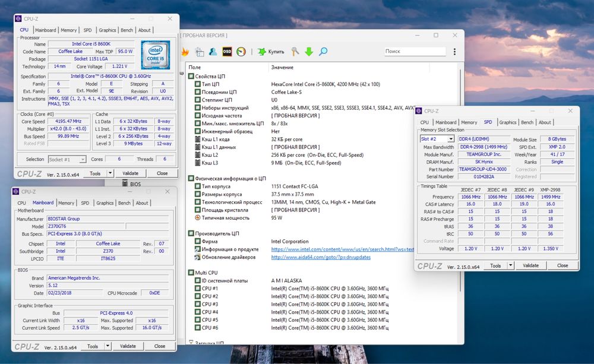This screenshot has height=364, width=594.
Task: Click the OSD panel icon in AIDA64 toolbar
Action: click(x=227, y=52)
